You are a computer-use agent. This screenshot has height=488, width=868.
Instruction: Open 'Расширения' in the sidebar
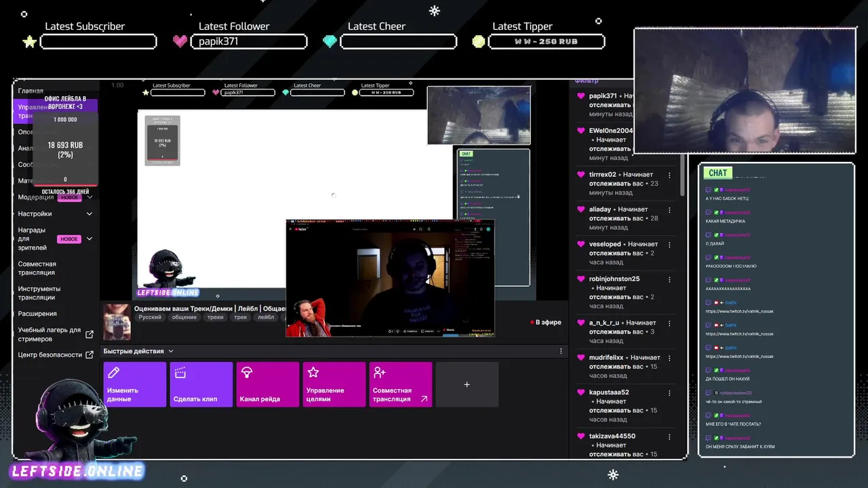click(37, 314)
